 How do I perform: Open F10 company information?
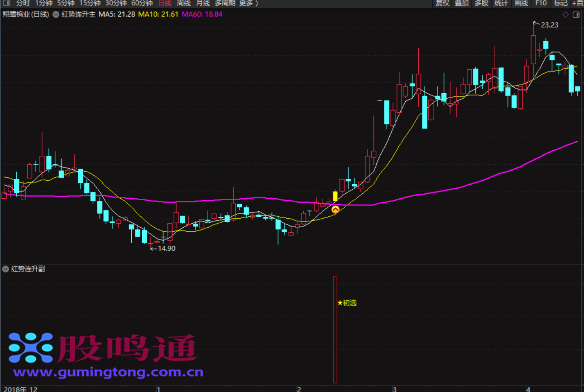point(541,3)
